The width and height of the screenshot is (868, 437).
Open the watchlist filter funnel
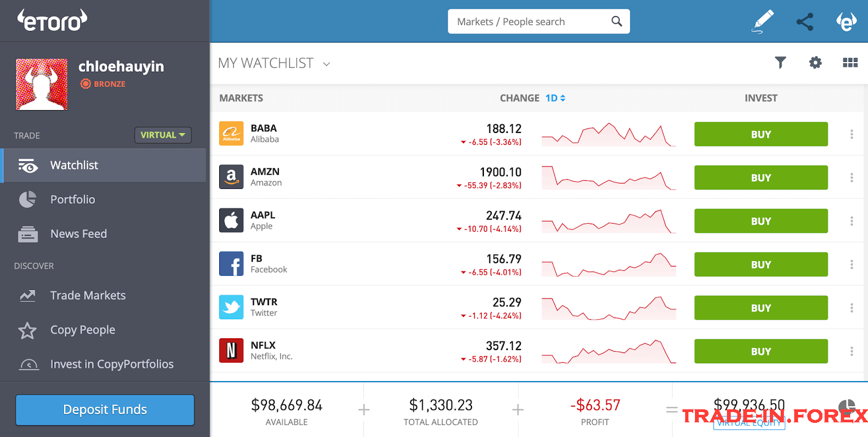pos(780,63)
